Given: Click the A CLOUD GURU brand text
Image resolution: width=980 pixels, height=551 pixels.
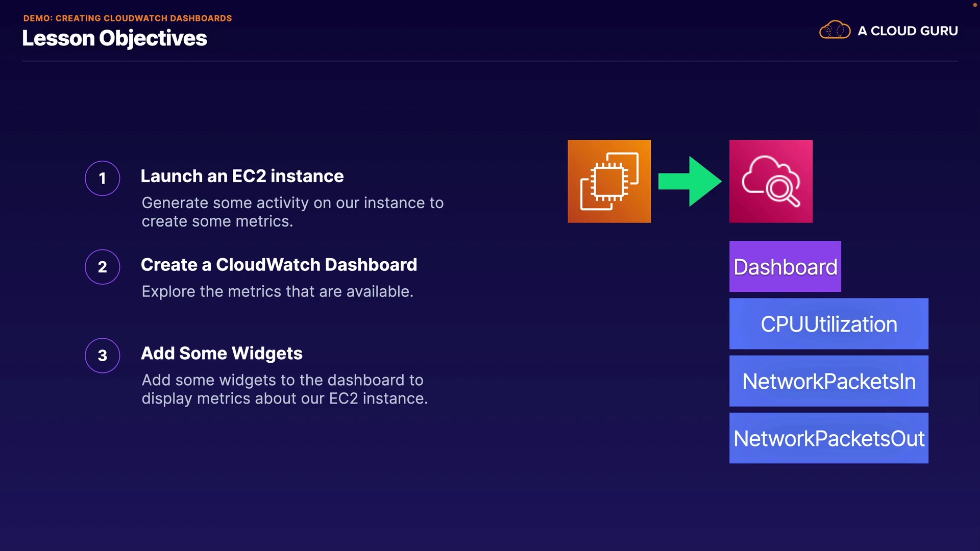Looking at the screenshot, I should point(908,31).
